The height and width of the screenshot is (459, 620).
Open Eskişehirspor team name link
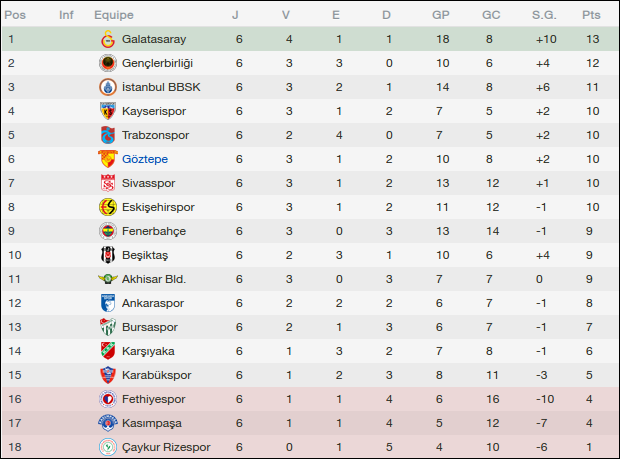(x=158, y=207)
